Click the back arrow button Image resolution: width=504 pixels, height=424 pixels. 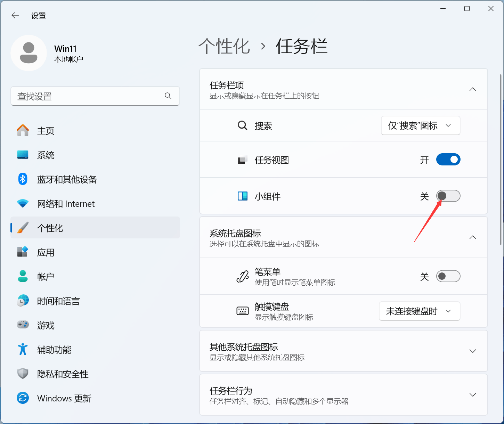click(15, 16)
